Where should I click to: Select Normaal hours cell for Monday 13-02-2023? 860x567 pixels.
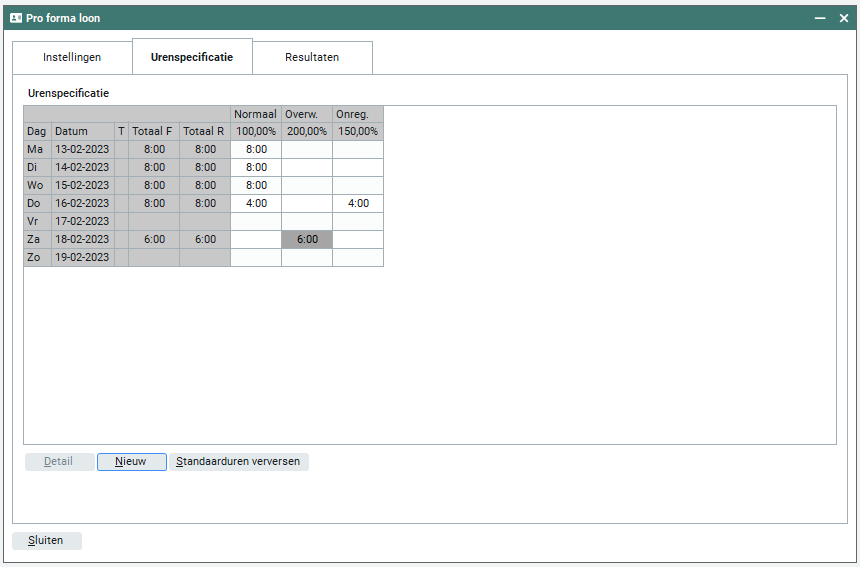coord(256,150)
